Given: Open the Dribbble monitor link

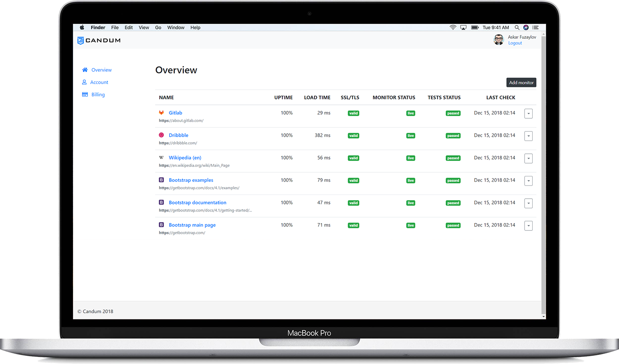Looking at the screenshot, I should [179, 135].
